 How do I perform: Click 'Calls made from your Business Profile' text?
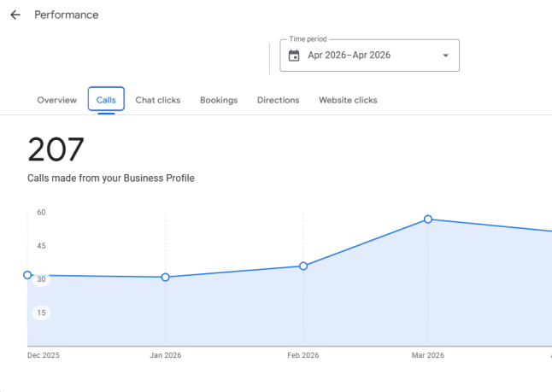[x=111, y=178]
